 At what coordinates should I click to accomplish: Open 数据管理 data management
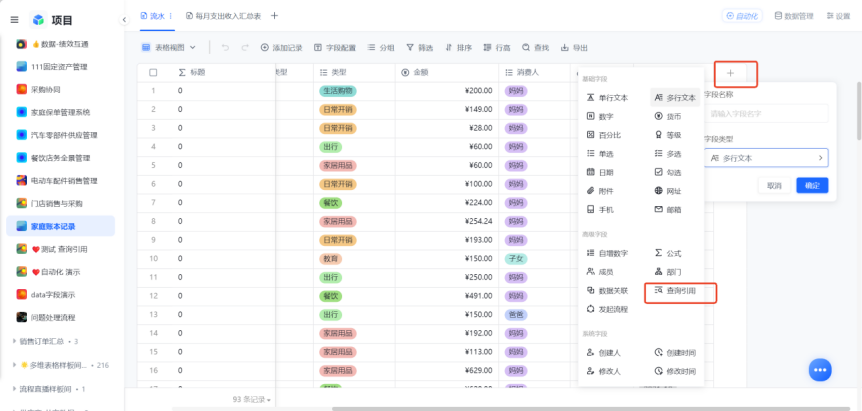794,16
